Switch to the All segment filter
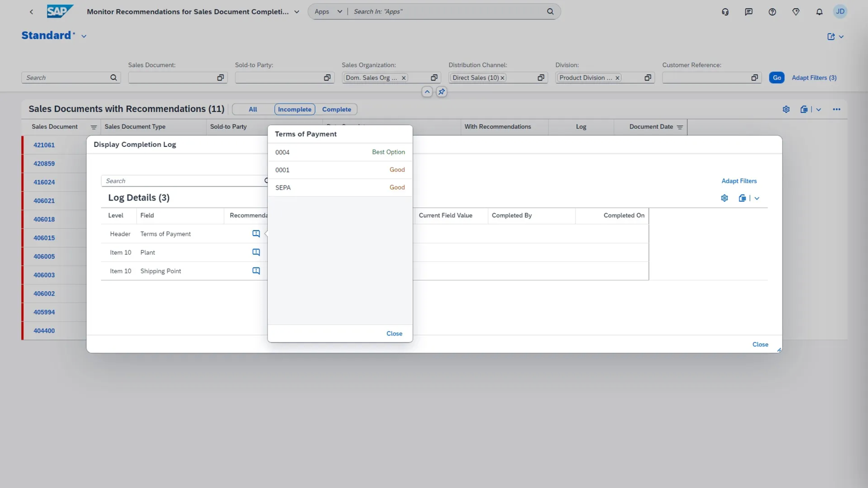The width and height of the screenshot is (868, 488). coord(253,110)
